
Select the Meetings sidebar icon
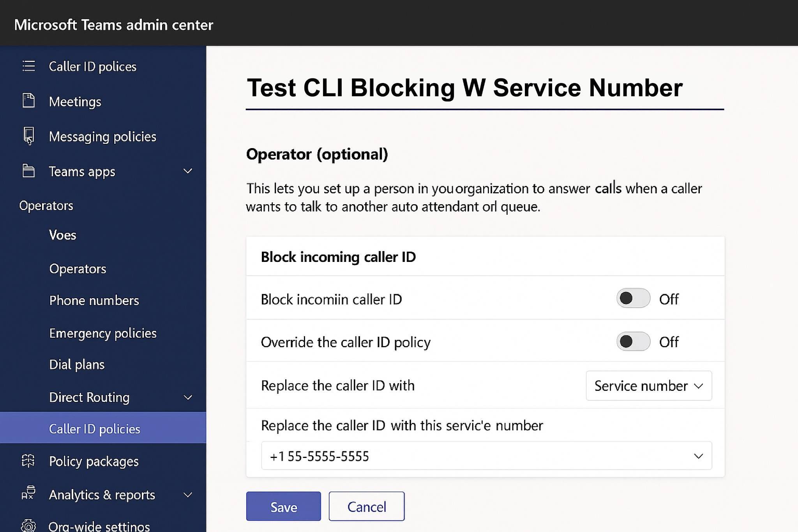coord(29,101)
